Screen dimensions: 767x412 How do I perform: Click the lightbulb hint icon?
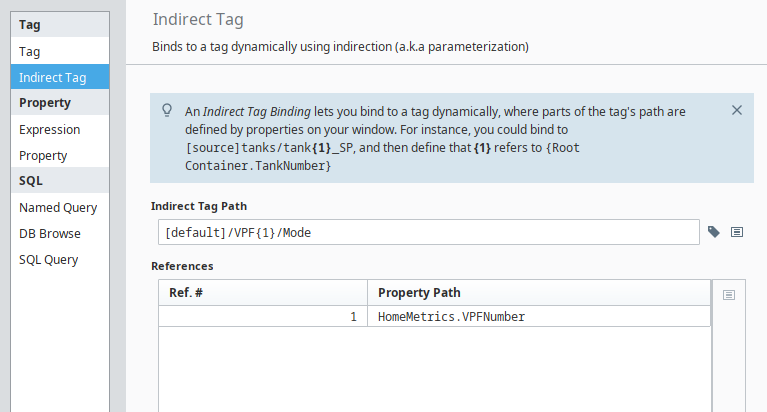(x=167, y=110)
